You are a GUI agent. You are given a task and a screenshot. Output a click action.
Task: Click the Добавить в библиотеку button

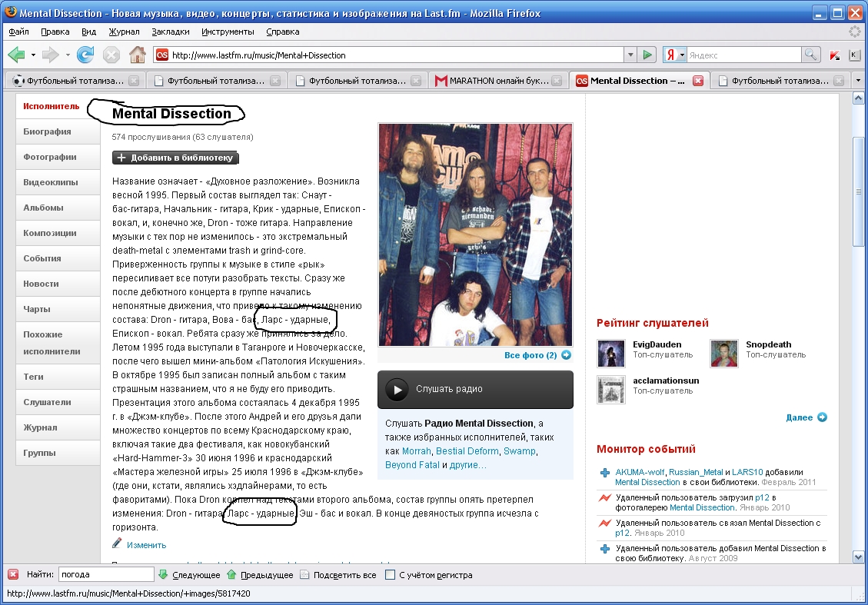[x=175, y=158]
